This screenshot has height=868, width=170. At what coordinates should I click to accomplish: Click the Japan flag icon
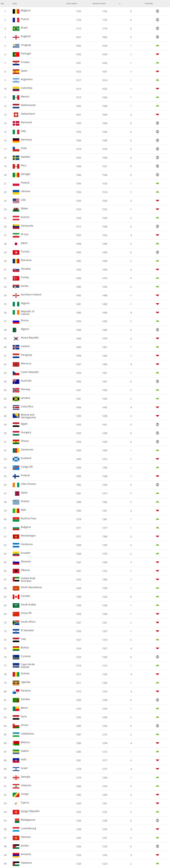(16, 244)
